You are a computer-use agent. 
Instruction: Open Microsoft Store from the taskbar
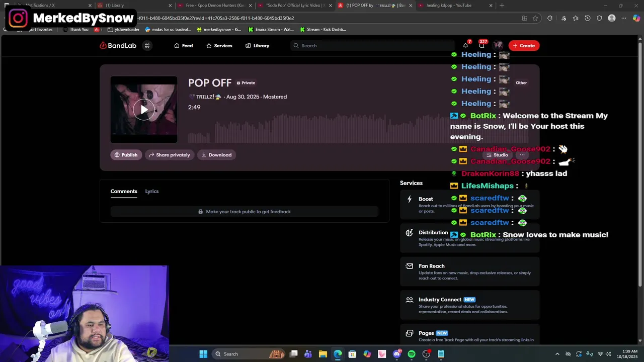(352, 354)
